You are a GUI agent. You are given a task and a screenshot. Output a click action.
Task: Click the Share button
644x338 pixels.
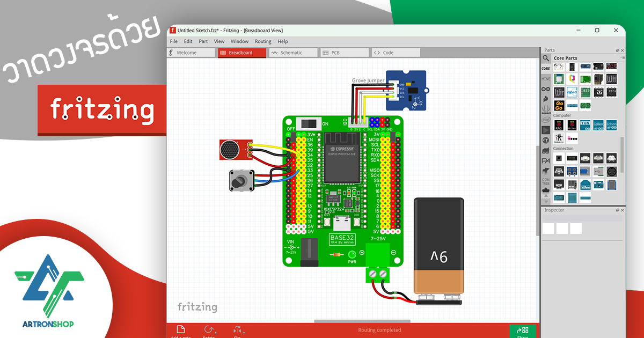coord(522,332)
